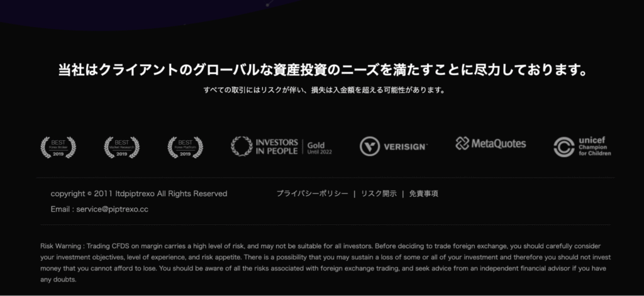Image resolution: width=644 pixels, height=296 pixels.
Task: Open the 免責事項 link
Action: tap(423, 194)
